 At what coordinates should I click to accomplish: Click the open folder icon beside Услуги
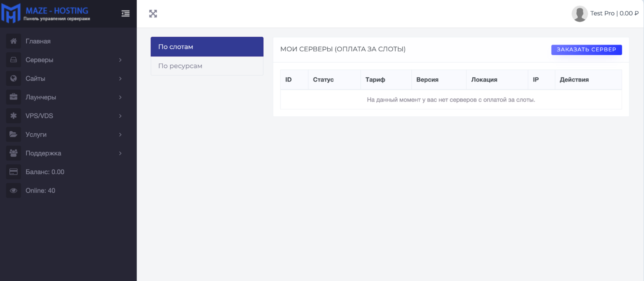pos(14,134)
